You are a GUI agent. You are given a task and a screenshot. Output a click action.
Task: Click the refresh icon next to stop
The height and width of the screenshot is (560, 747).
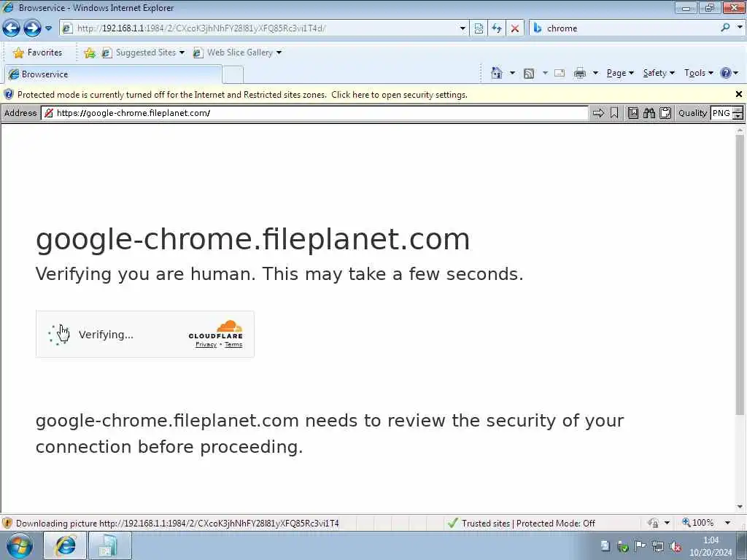click(496, 28)
